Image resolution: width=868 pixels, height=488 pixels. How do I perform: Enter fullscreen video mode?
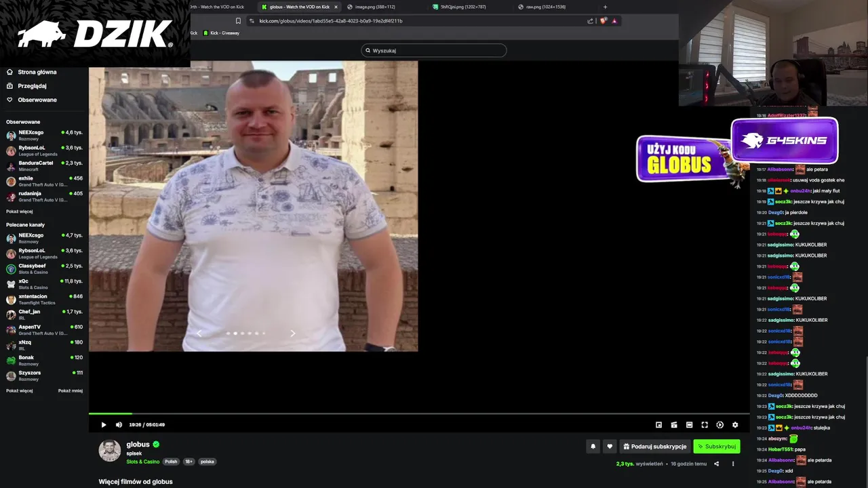tap(705, 425)
